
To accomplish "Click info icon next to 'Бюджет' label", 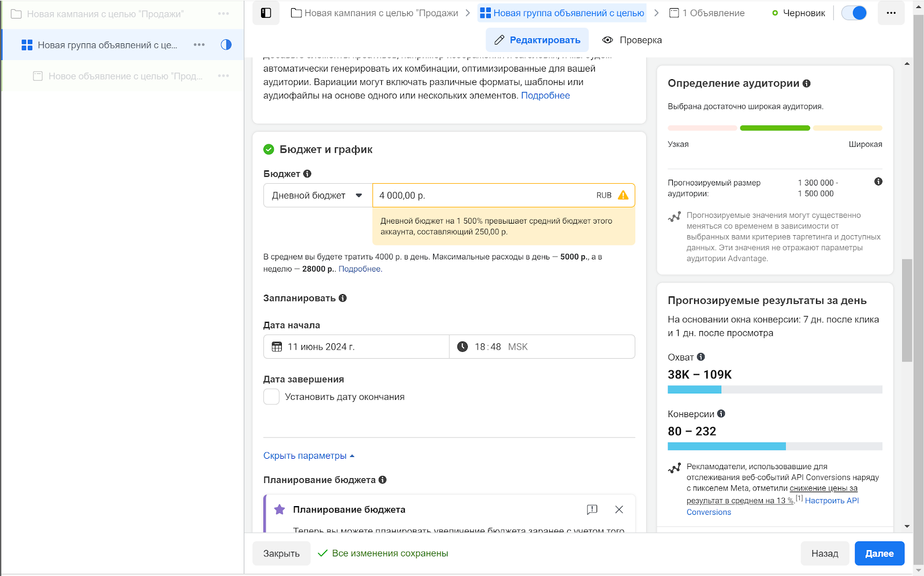I will pyautogui.click(x=307, y=173).
